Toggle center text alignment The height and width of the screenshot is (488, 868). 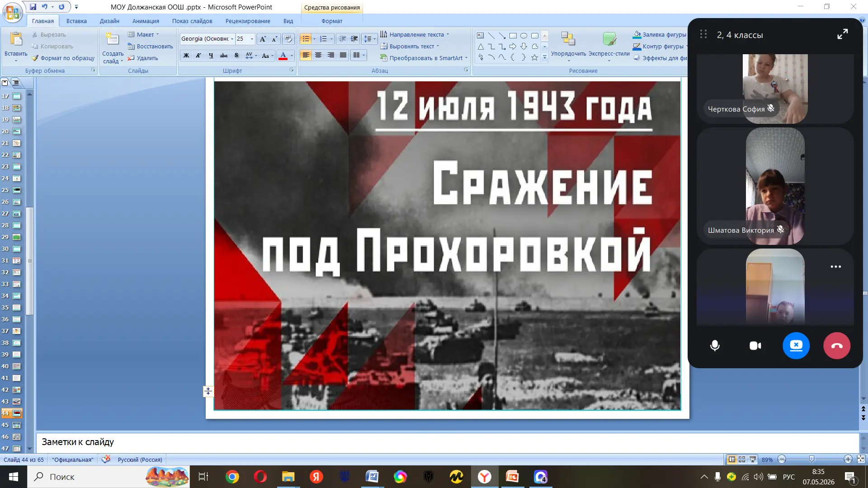[318, 55]
